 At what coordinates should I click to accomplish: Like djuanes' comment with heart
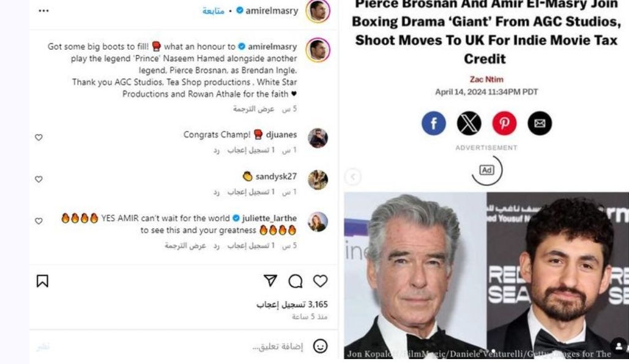[x=39, y=138]
